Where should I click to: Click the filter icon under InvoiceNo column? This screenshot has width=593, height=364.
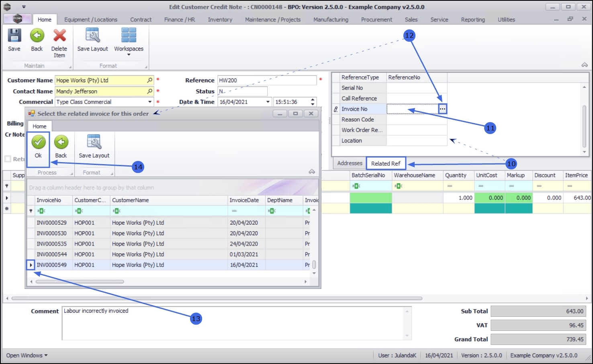tap(41, 211)
